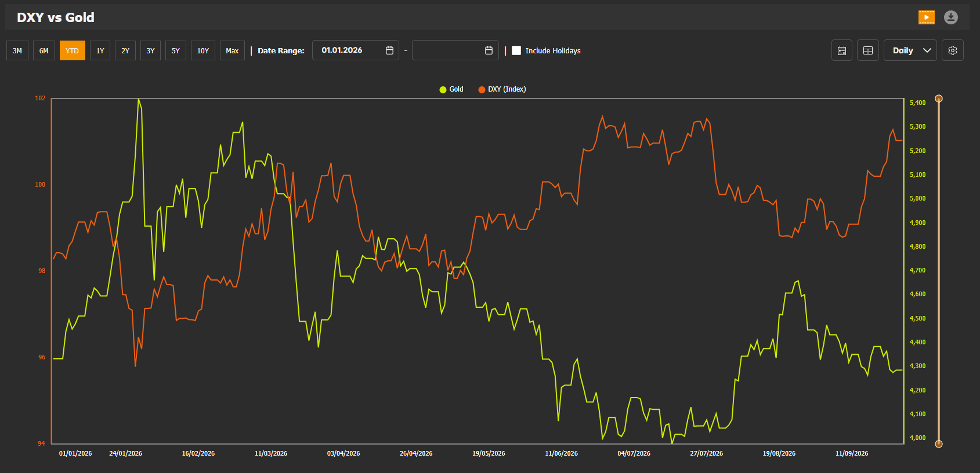Click the DXY vs Gold title
The height and width of the screenshot is (473, 980).
(56, 17)
